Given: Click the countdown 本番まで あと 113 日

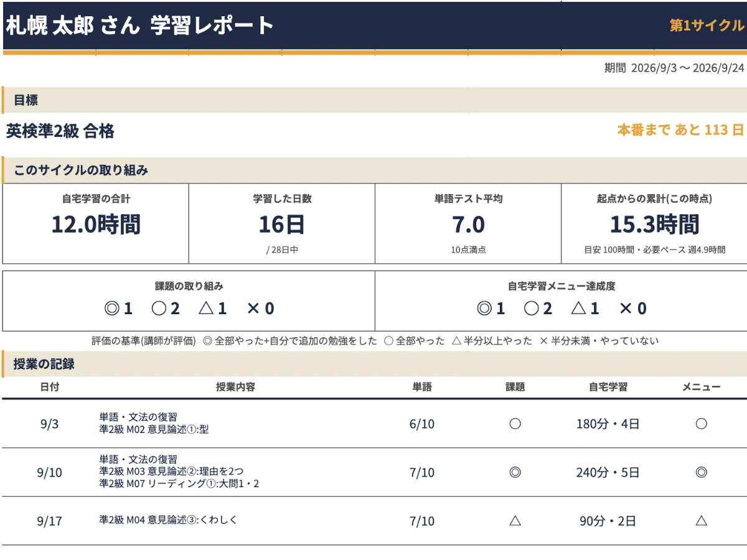Looking at the screenshot, I should (x=680, y=130).
